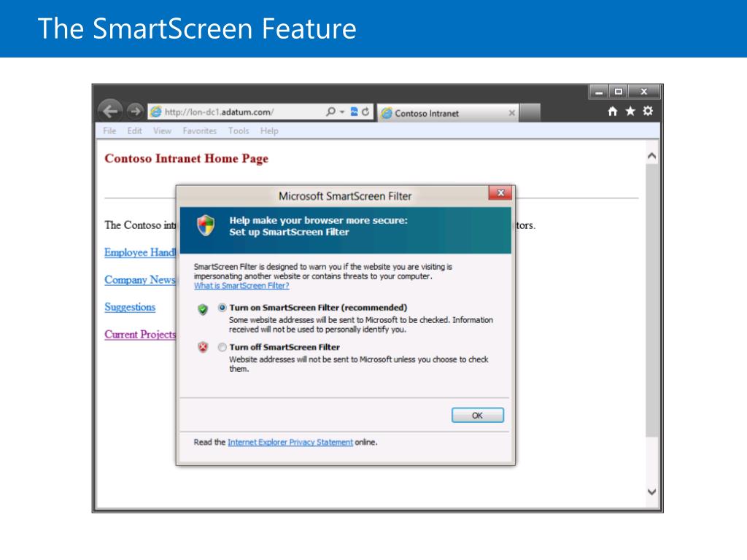Click the search magnifier in address bar
The image size is (747, 560).
pyautogui.click(x=330, y=112)
